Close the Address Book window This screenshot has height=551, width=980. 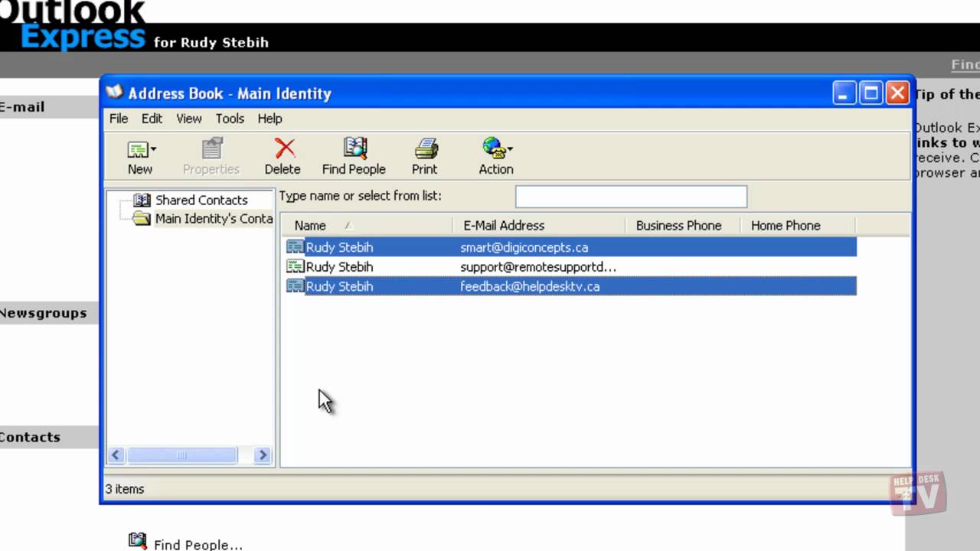897,93
